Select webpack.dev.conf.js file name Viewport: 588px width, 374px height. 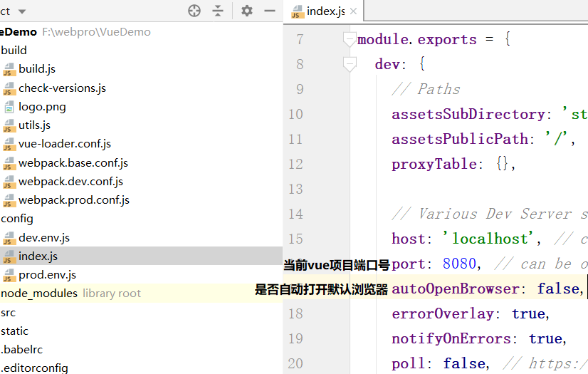71,182
